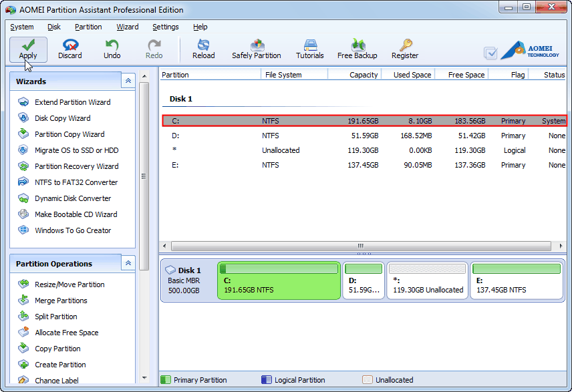572x392 pixels.
Task: Sort by the Partition column header
Action: (210, 75)
